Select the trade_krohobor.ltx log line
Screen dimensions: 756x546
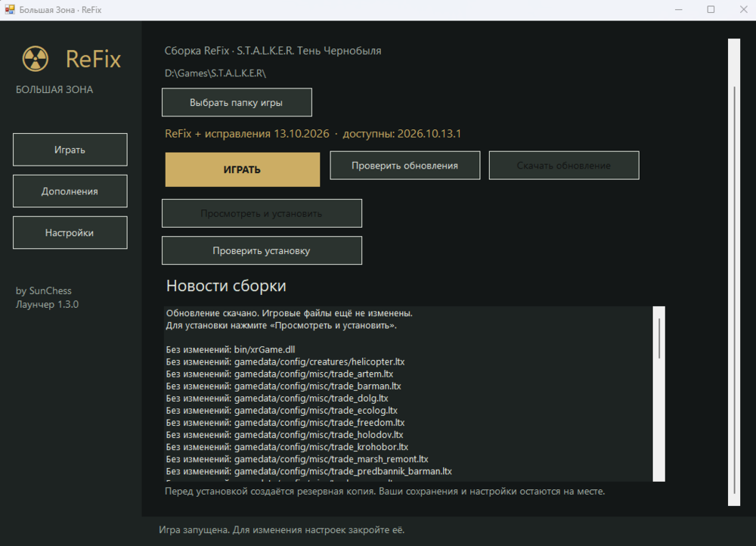pyautogui.click(x=287, y=447)
